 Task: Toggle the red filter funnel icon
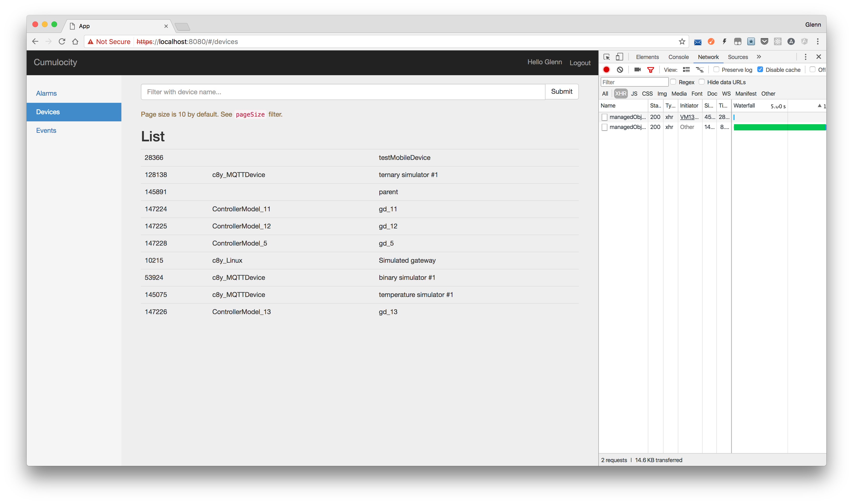651,70
